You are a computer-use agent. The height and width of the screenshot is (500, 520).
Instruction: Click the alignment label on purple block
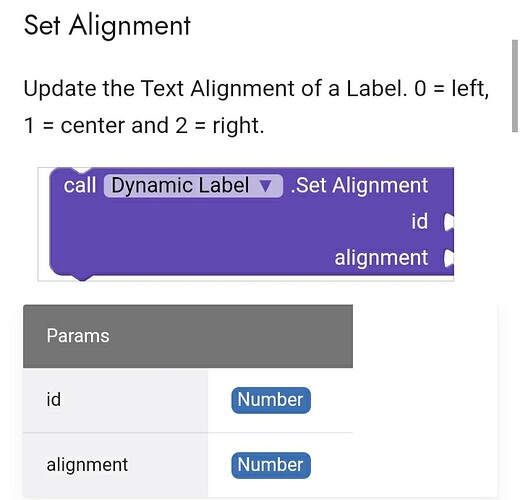click(381, 258)
